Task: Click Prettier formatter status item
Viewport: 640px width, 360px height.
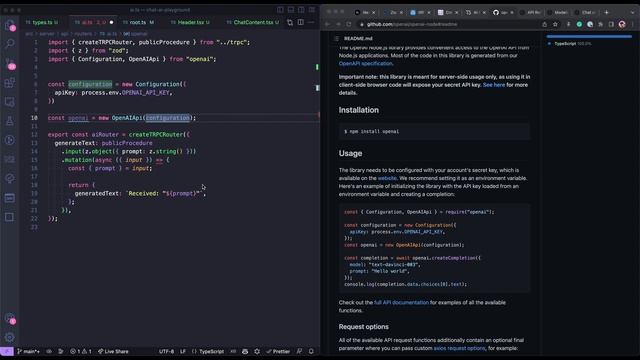Action: pyautogui.click(x=278, y=351)
